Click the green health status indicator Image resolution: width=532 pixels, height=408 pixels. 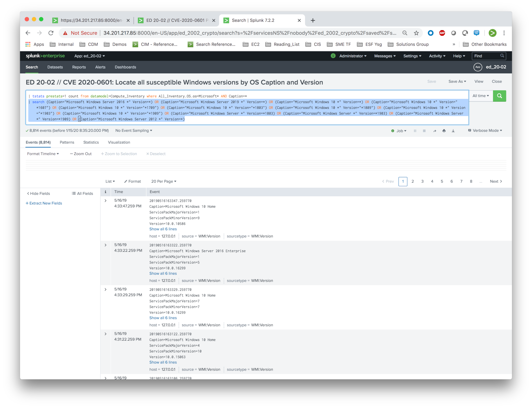333,56
